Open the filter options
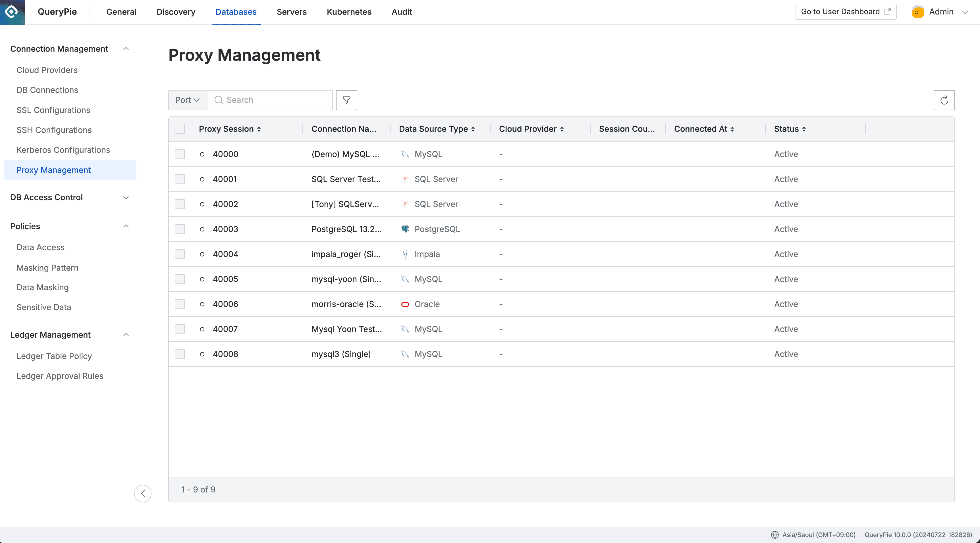Image resolution: width=980 pixels, height=543 pixels. click(346, 100)
